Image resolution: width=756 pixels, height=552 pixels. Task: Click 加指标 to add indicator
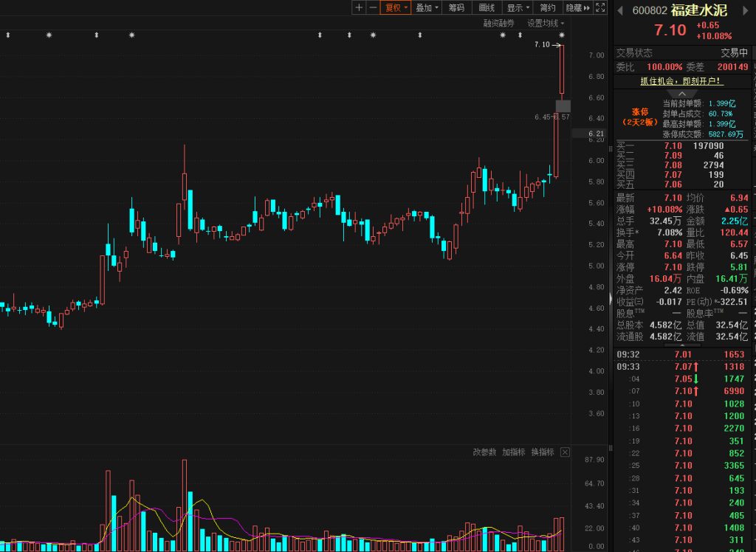coord(513,452)
